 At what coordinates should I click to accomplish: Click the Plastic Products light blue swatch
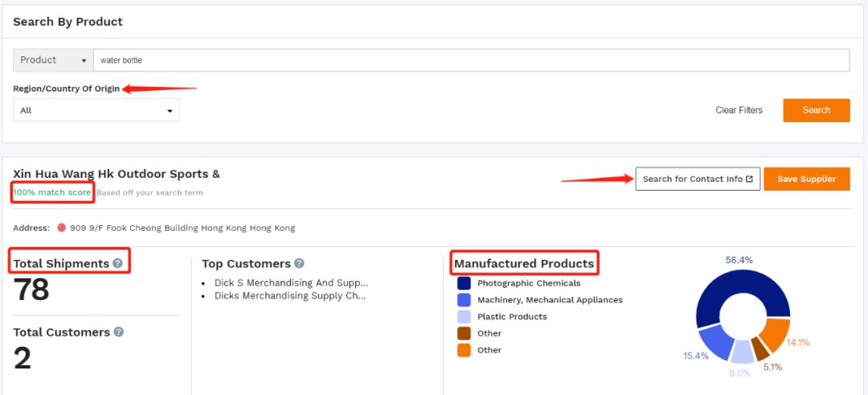pos(464,317)
